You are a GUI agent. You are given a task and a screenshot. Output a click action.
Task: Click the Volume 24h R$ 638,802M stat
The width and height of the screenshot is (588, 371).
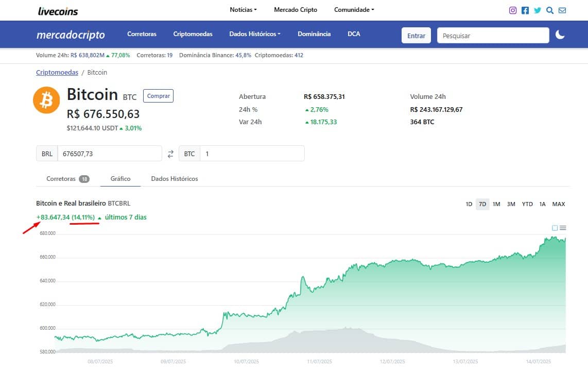[83, 55]
